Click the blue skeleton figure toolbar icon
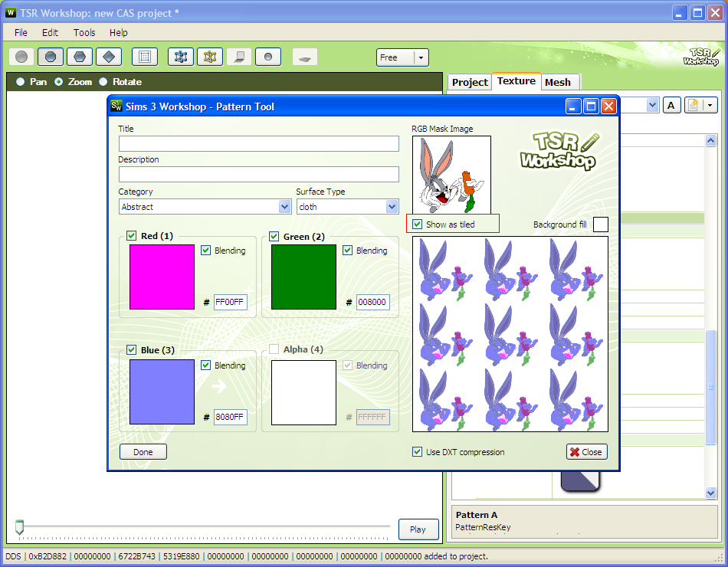 pyautogui.click(x=181, y=57)
